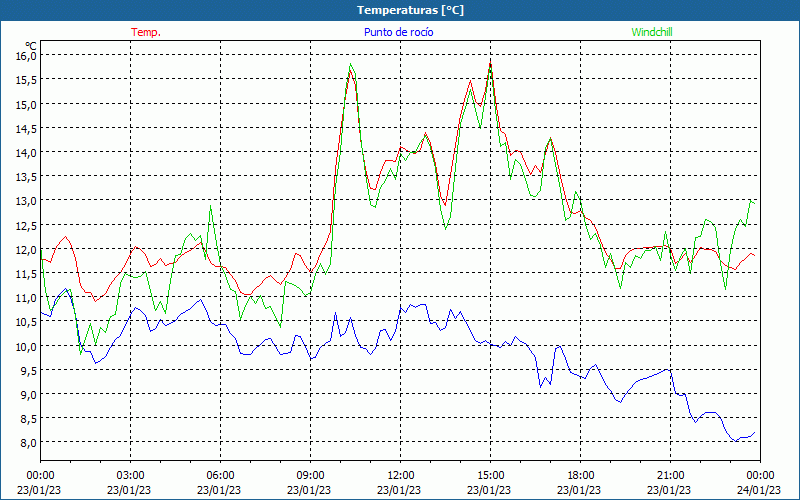
Task: Click the 9,0 y-axis value
Action: click(28, 394)
